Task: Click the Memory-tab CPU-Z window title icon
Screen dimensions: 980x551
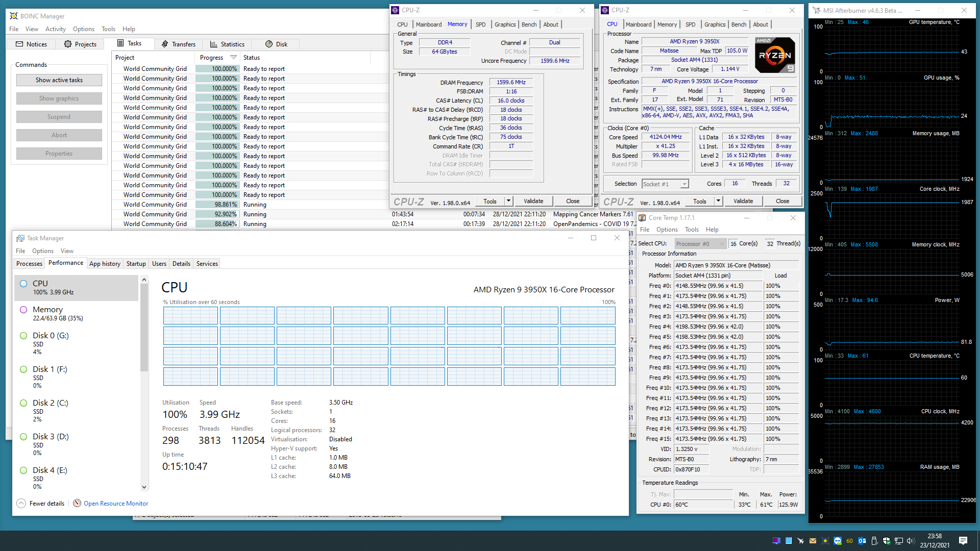Action: tap(395, 10)
